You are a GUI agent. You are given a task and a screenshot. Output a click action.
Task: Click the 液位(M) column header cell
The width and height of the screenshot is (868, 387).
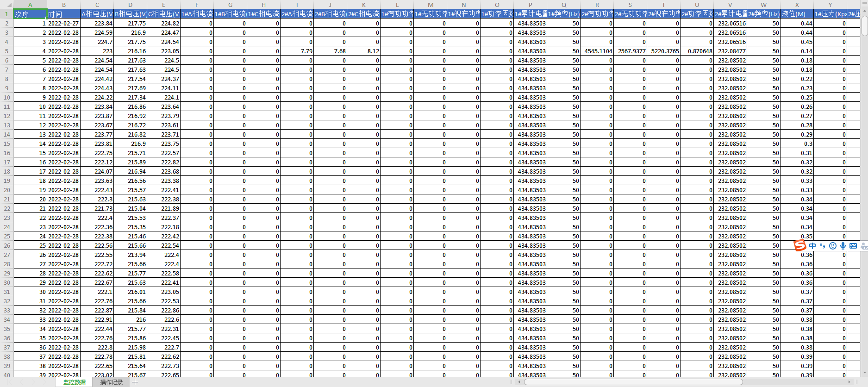point(796,14)
